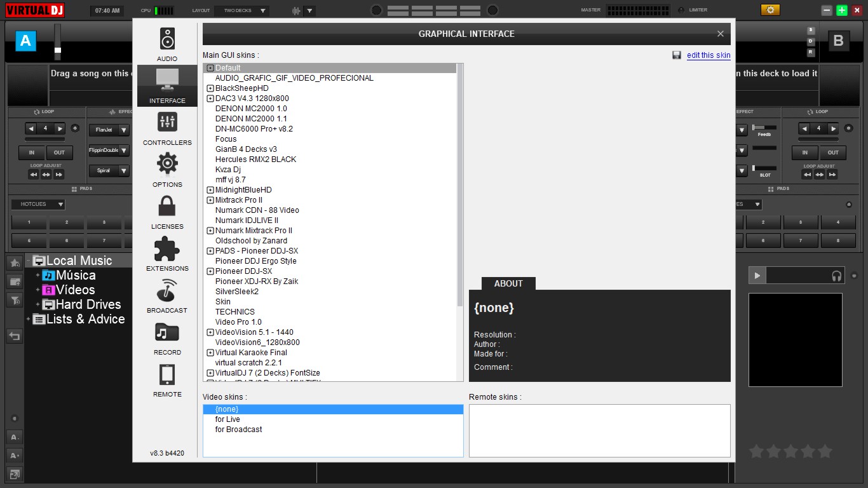868x488 pixels.
Task: Expand the Música folder in browser
Action: point(37,276)
